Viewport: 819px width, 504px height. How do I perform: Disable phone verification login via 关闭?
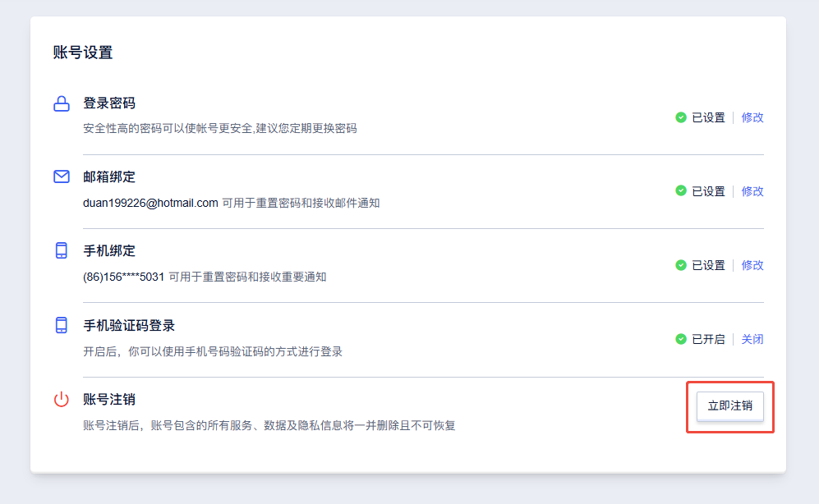click(x=752, y=339)
